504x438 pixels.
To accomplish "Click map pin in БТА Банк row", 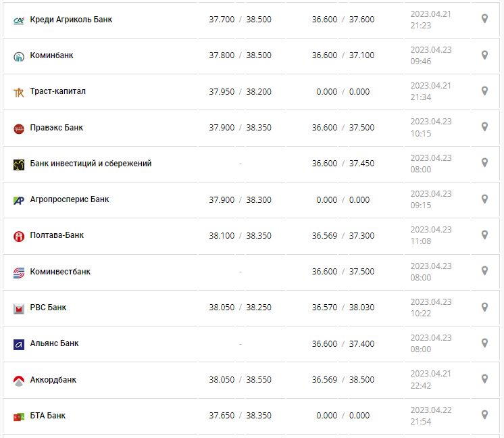I will click(x=484, y=415).
